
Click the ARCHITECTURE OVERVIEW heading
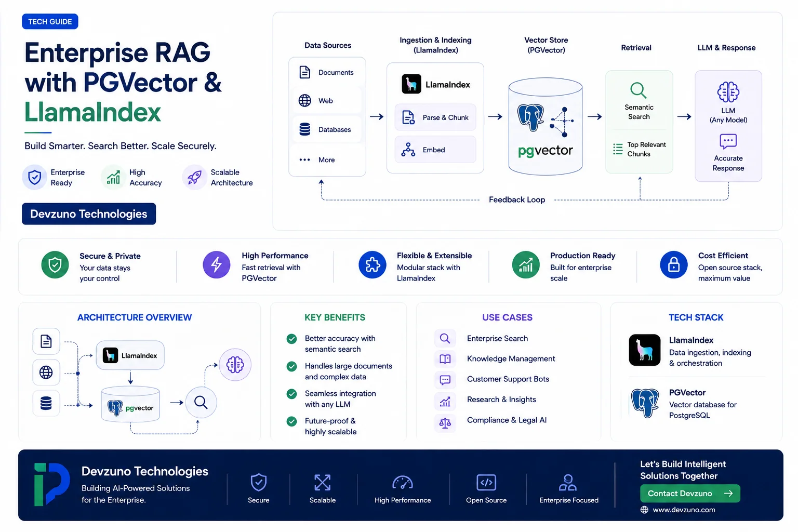click(x=135, y=317)
